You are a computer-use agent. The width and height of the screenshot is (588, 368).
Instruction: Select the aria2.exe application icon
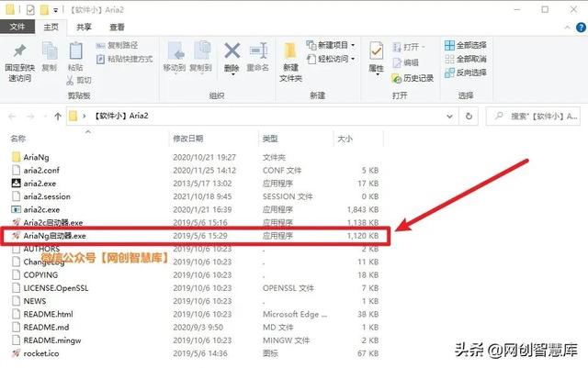17,184
